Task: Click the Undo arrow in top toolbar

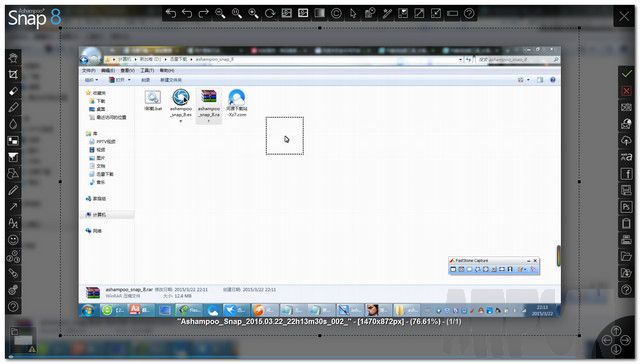Action: [187, 13]
